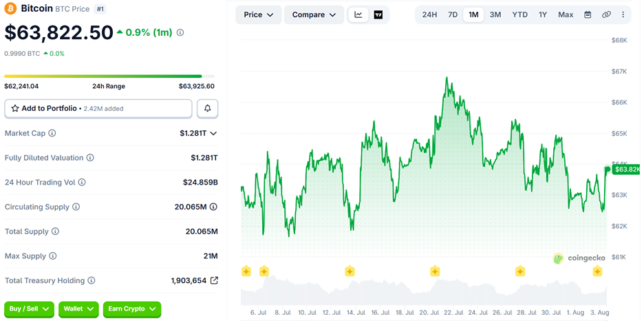Viewport: 644px width, 321px height.
Task: Select the 7D time range tab
Action: pyautogui.click(x=453, y=14)
